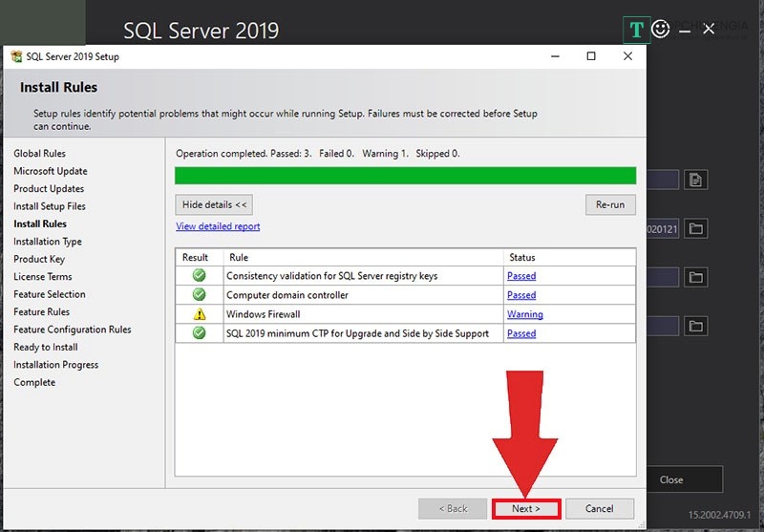Select Feature Selection step in sidebar
Viewport: 764px width, 532px height.
(50, 294)
